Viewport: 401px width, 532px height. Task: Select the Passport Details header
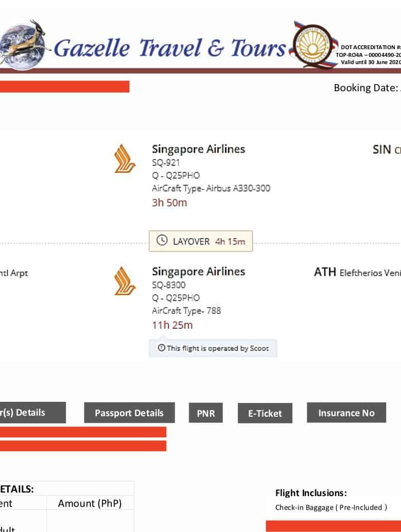129,413
